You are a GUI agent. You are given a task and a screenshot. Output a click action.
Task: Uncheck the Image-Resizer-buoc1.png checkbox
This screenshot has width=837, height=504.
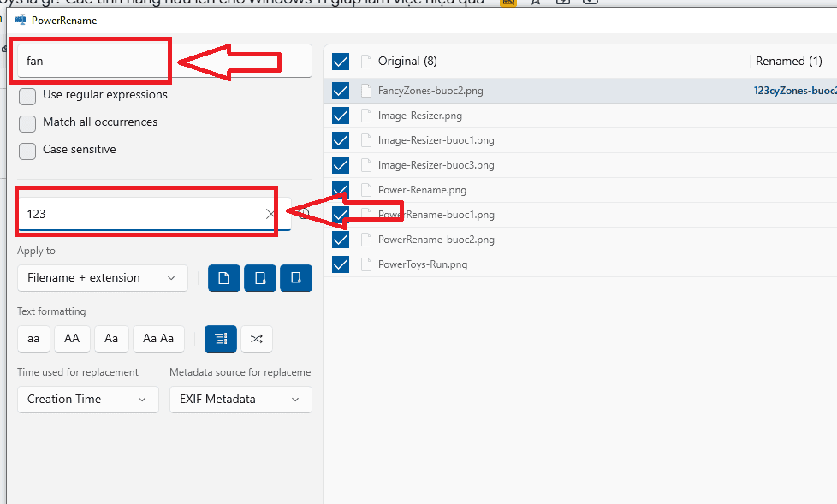coord(341,140)
